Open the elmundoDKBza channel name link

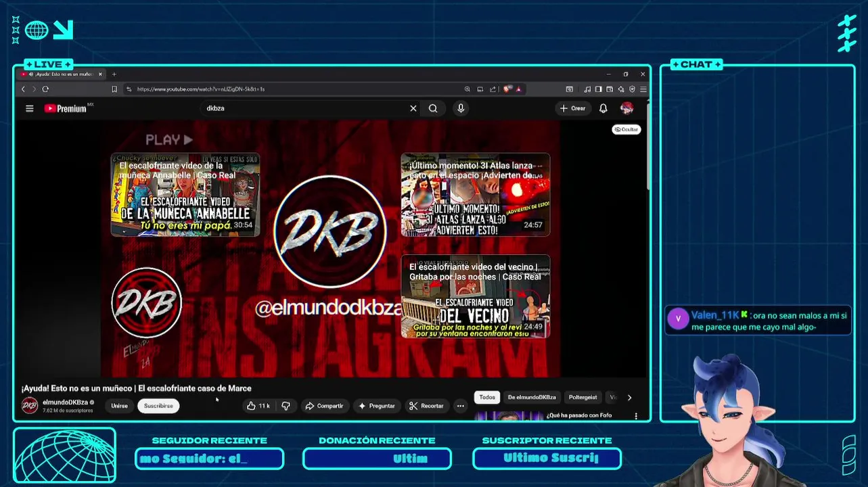pos(65,402)
